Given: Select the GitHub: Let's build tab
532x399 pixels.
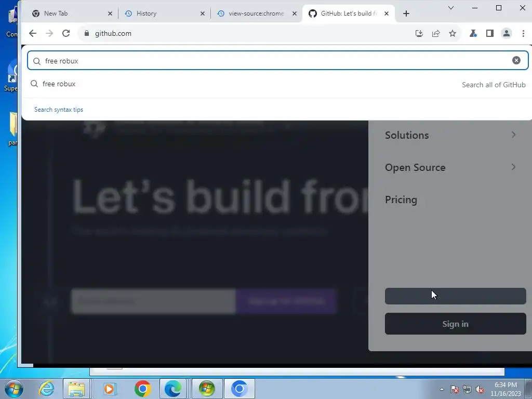Looking at the screenshot, I should coord(349,14).
